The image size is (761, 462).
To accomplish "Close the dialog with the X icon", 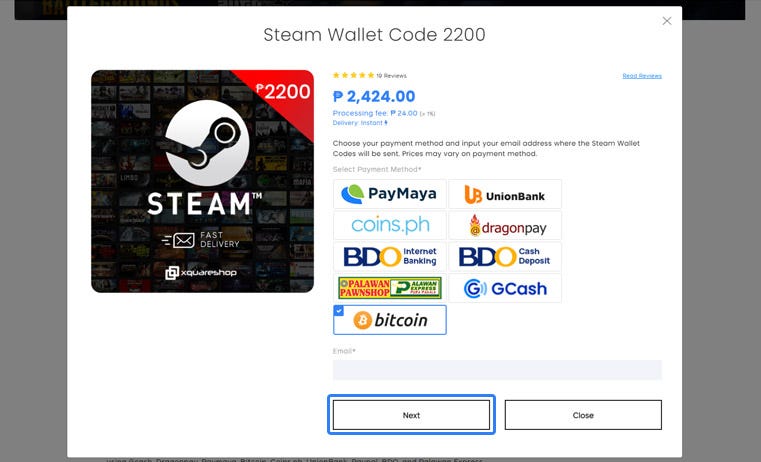I will (x=667, y=21).
